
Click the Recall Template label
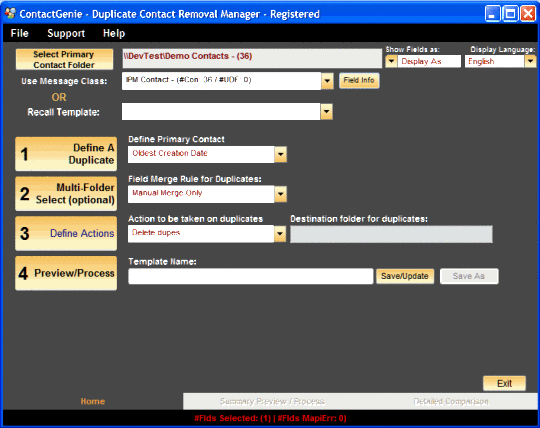click(63, 112)
